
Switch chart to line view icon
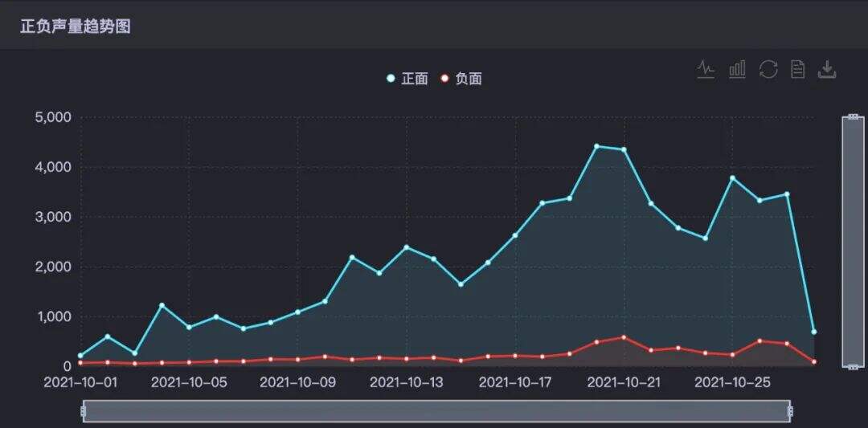click(706, 70)
